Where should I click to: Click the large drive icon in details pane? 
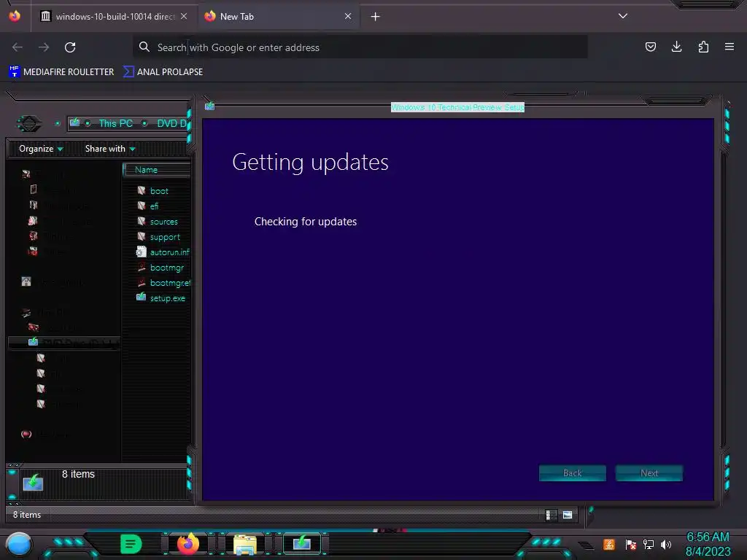pyautogui.click(x=33, y=483)
